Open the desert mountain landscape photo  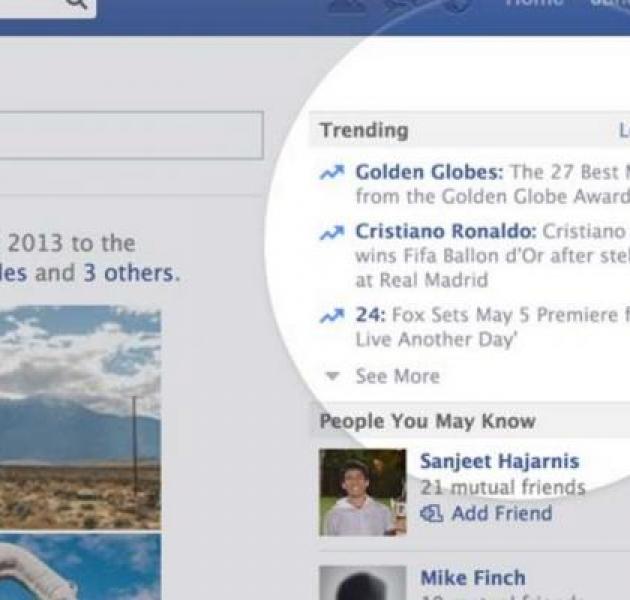(80, 418)
